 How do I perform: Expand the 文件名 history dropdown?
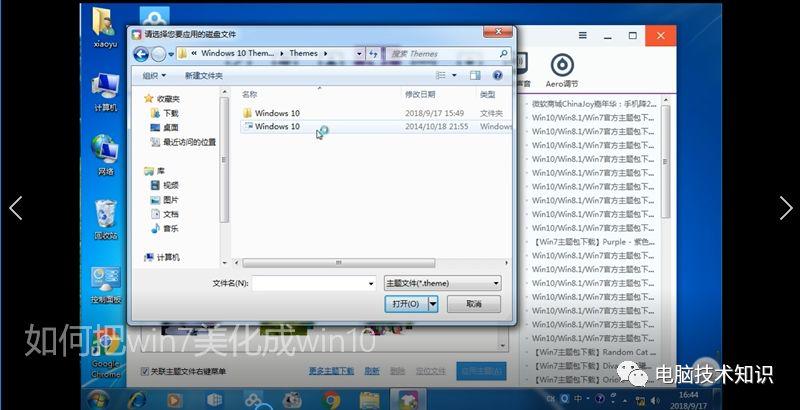371,284
